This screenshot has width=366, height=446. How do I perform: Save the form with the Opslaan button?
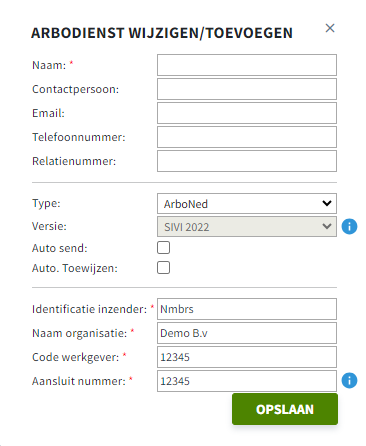pyautogui.click(x=285, y=409)
